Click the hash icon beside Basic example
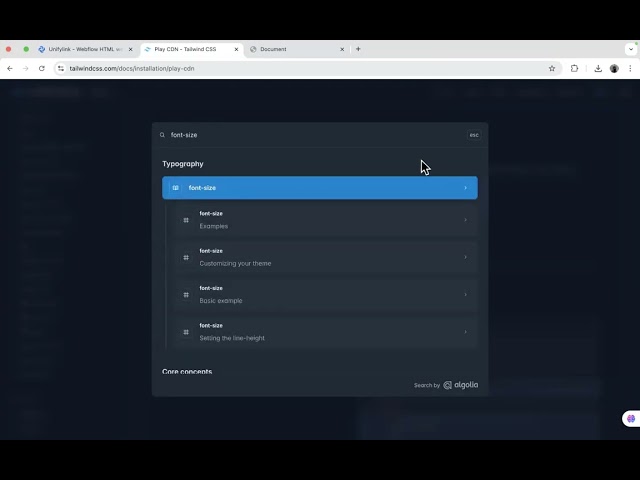 point(186,295)
